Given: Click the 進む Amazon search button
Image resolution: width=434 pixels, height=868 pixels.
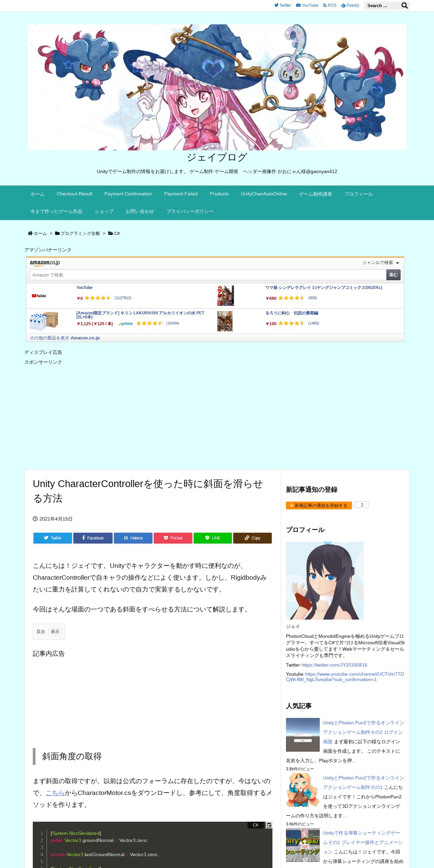Looking at the screenshot, I should 393,275.
